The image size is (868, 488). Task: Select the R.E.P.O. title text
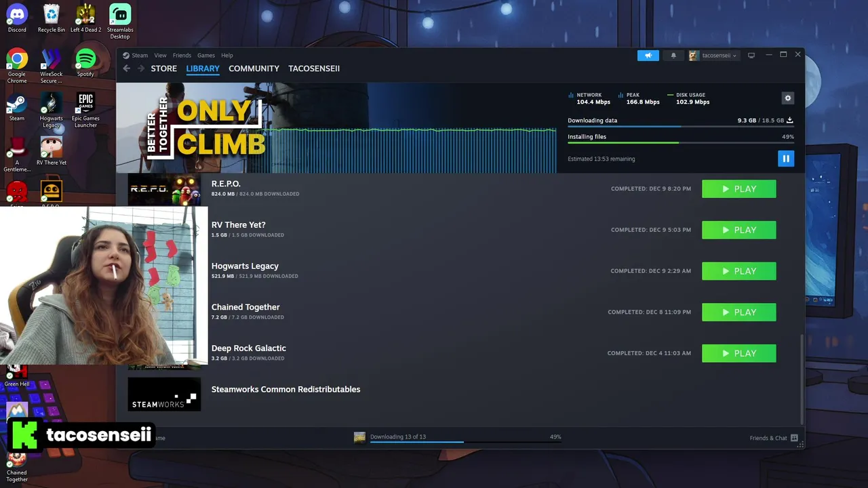(x=226, y=184)
